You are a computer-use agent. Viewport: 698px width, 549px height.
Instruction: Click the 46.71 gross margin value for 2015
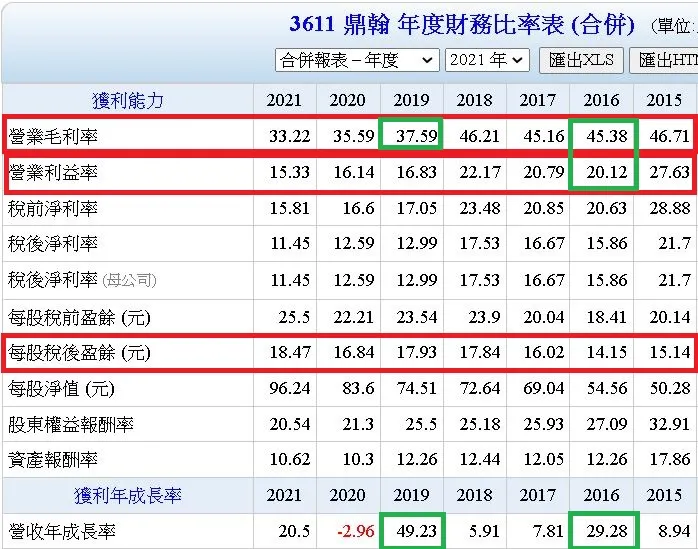click(x=670, y=136)
